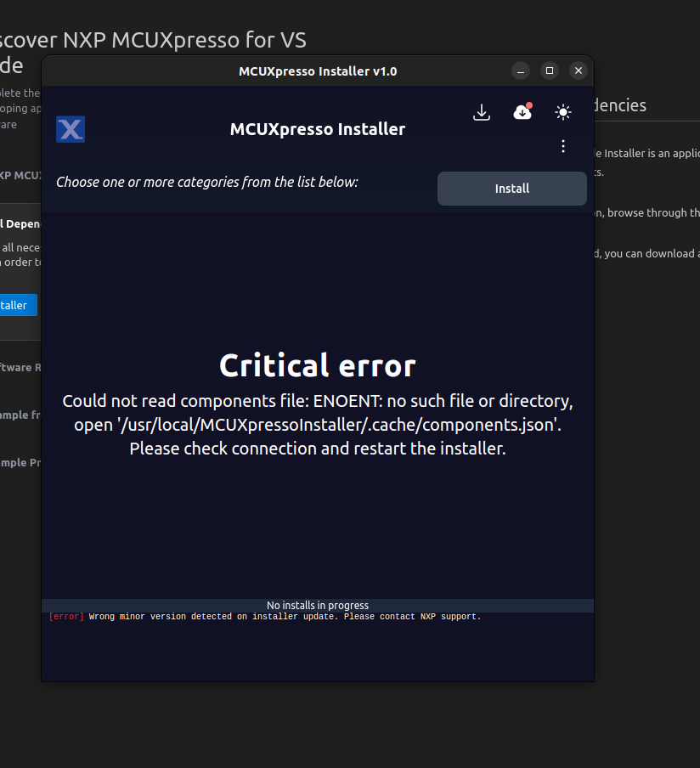Select the Install button
Screen dimensions: 700x768
pyautogui.click(x=511, y=188)
